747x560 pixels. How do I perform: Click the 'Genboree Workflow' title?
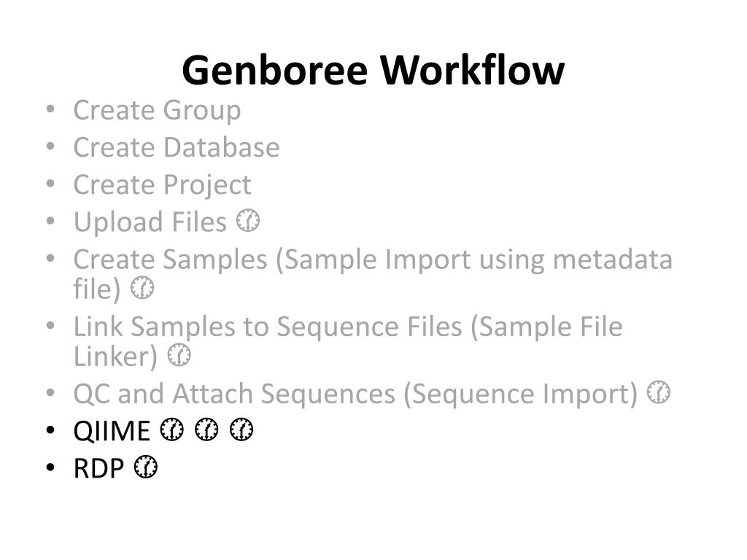click(373, 71)
